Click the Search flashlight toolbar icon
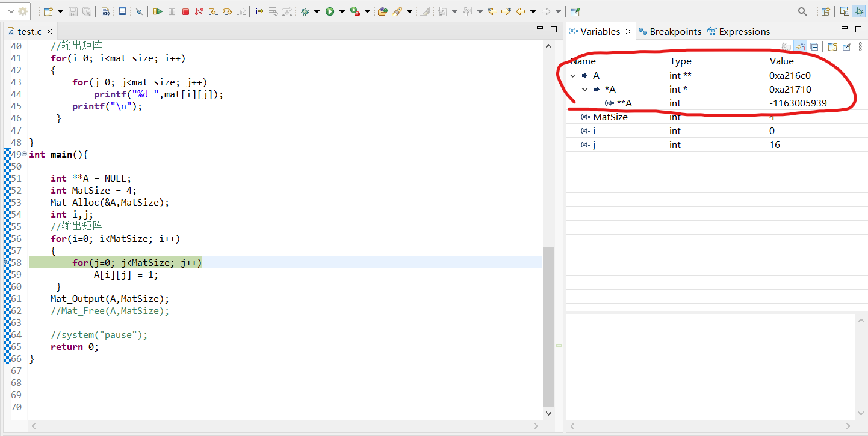The width and height of the screenshot is (868, 436). [x=398, y=11]
